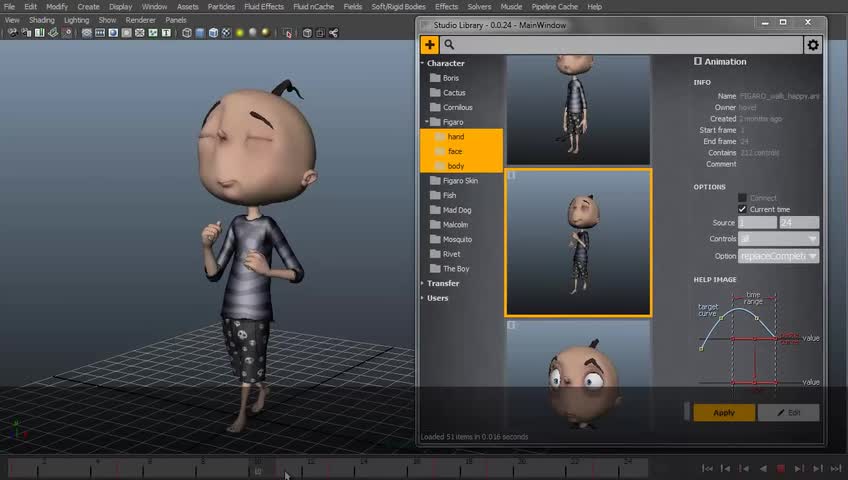Open Studio Library settings gear
This screenshot has height=480, width=848.
[813, 45]
